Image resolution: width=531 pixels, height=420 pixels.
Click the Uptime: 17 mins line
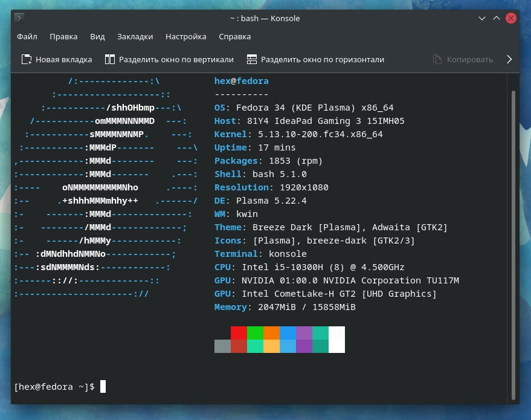[255, 147]
